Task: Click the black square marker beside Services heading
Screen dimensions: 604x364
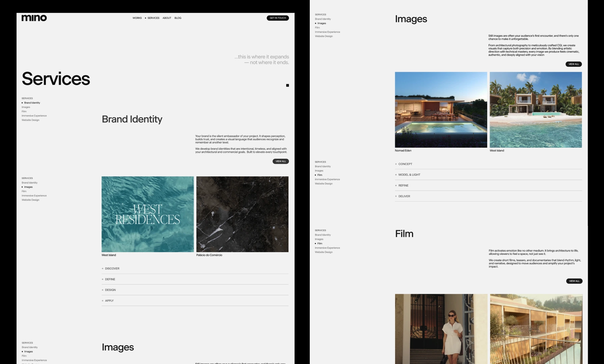Action: [x=287, y=85]
